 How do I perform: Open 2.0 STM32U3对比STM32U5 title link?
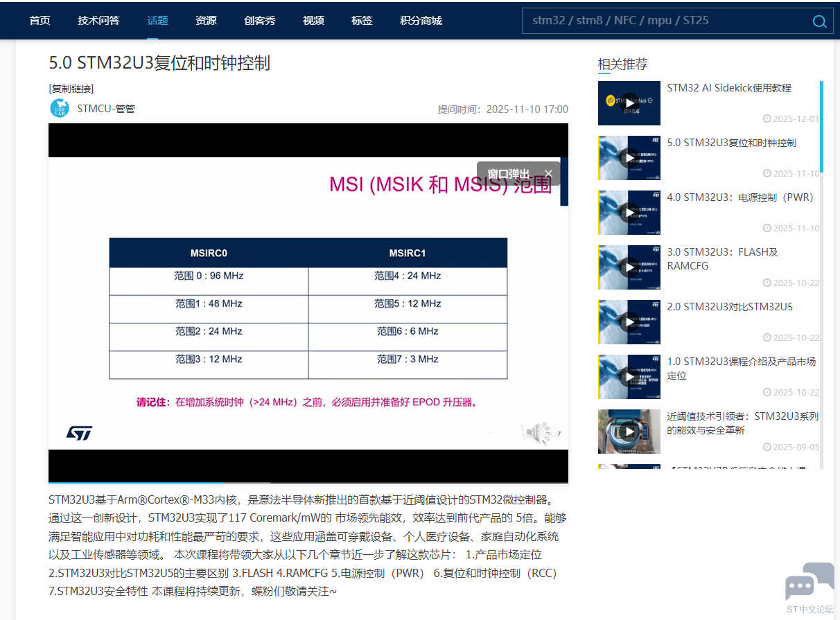pyautogui.click(x=730, y=307)
